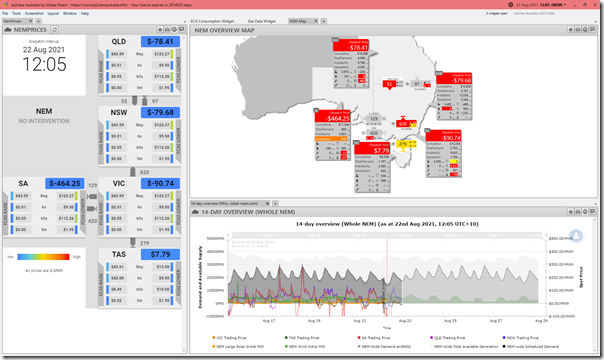Click the TAS price box $7.79
604x360 pixels.
[160, 254]
